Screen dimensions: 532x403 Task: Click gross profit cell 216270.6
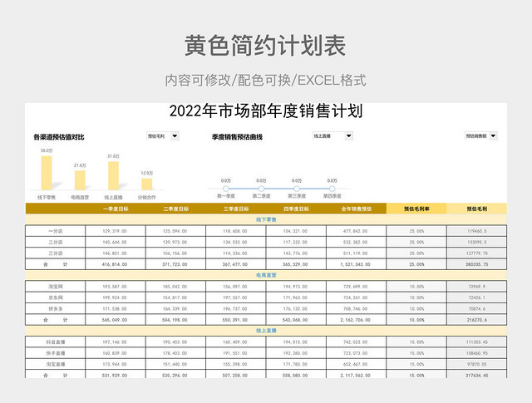tap(476, 320)
